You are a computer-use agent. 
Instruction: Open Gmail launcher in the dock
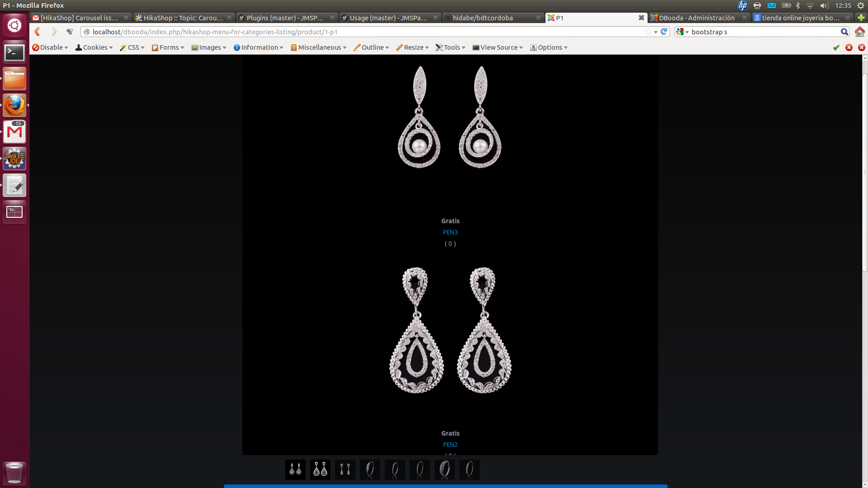pyautogui.click(x=14, y=132)
